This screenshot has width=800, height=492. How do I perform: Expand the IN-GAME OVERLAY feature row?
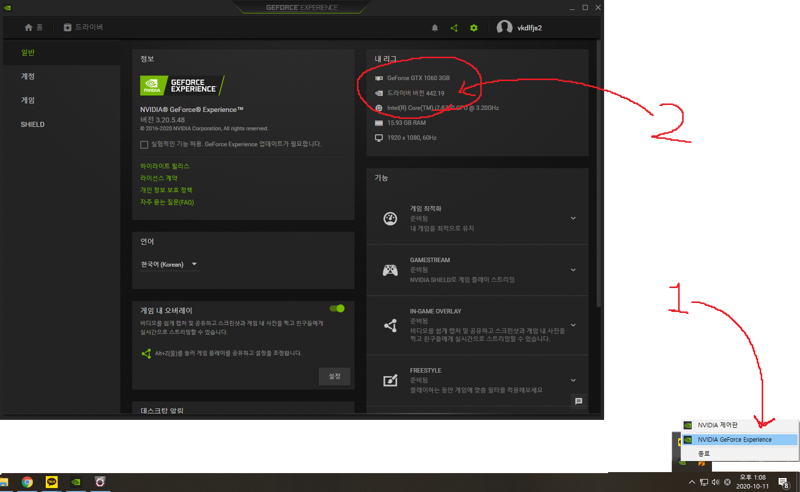(573, 325)
